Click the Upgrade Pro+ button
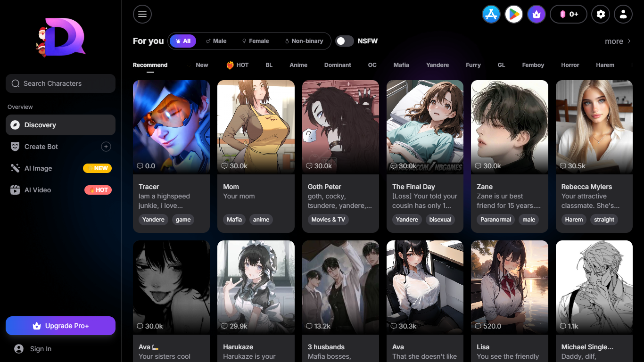 (x=60, y=326)
